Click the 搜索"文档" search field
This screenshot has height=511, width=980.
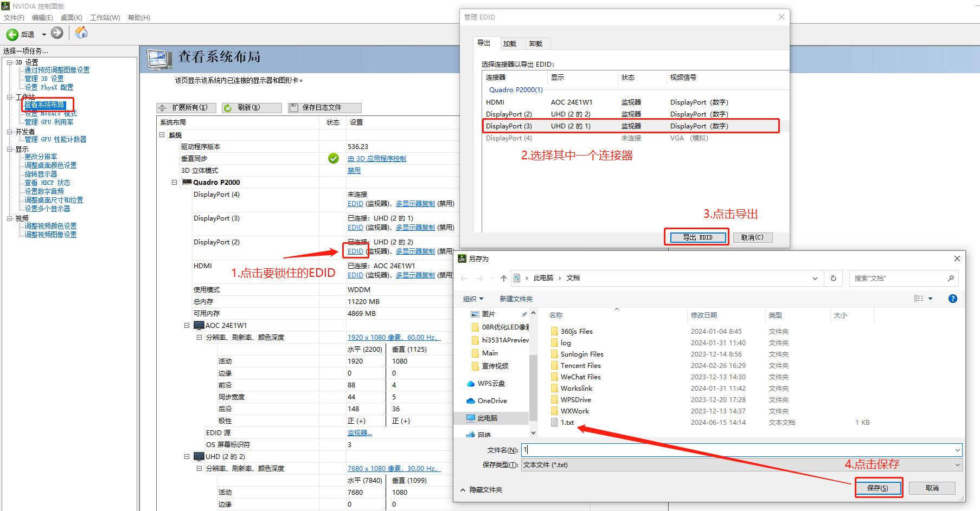tap(898, 279)
